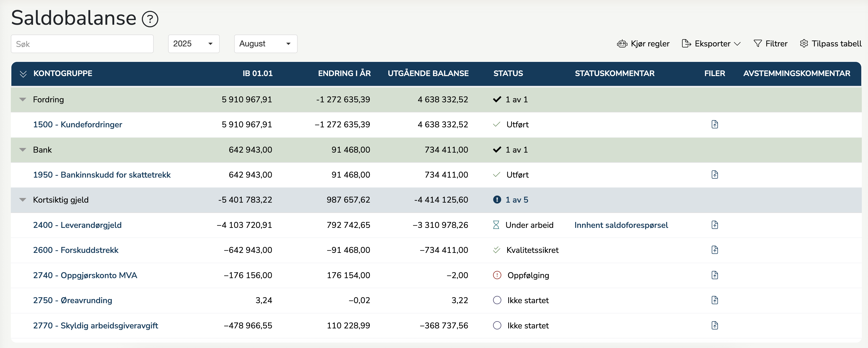Collapse the Kortsiktig gjeld group
The width and height of the screenshot is (868, 348).
pos(23,200)
